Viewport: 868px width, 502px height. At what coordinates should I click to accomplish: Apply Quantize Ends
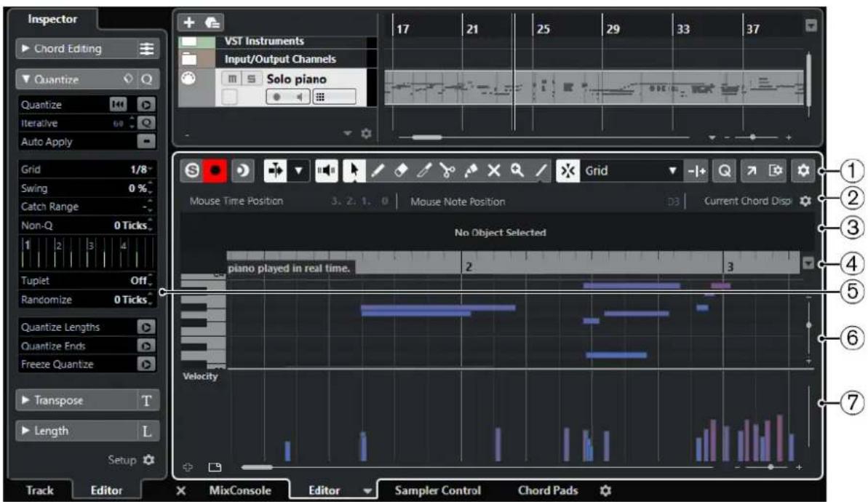point(146,346)
